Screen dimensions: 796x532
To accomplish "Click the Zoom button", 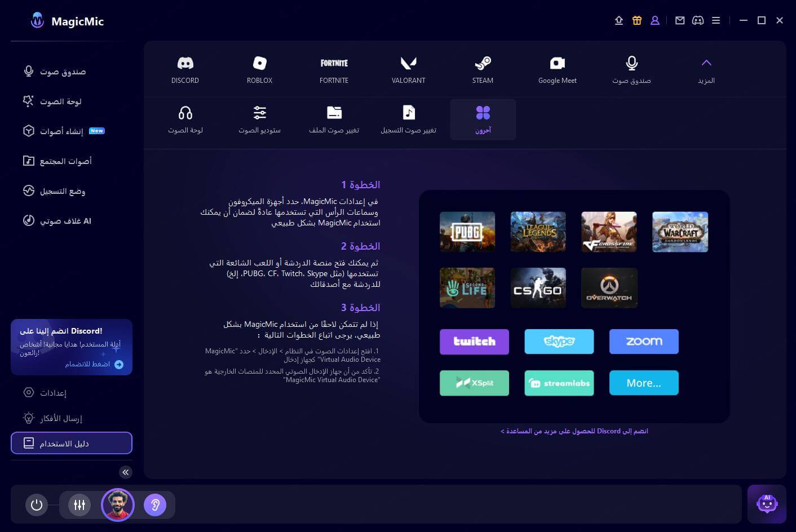I will pos(644,342).
